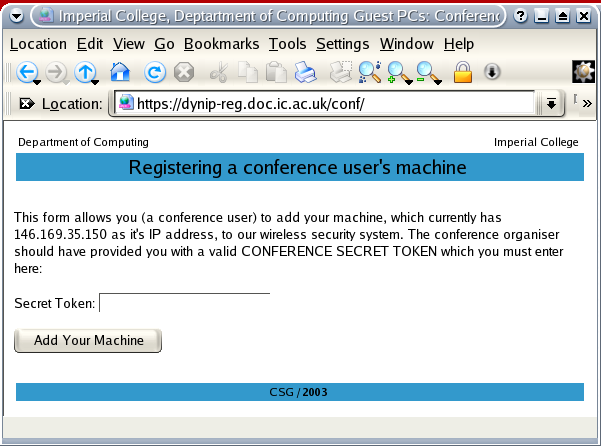Click the Back navigation arrow
The height and width of the screenshot is (446, 601).
point(26,72)
